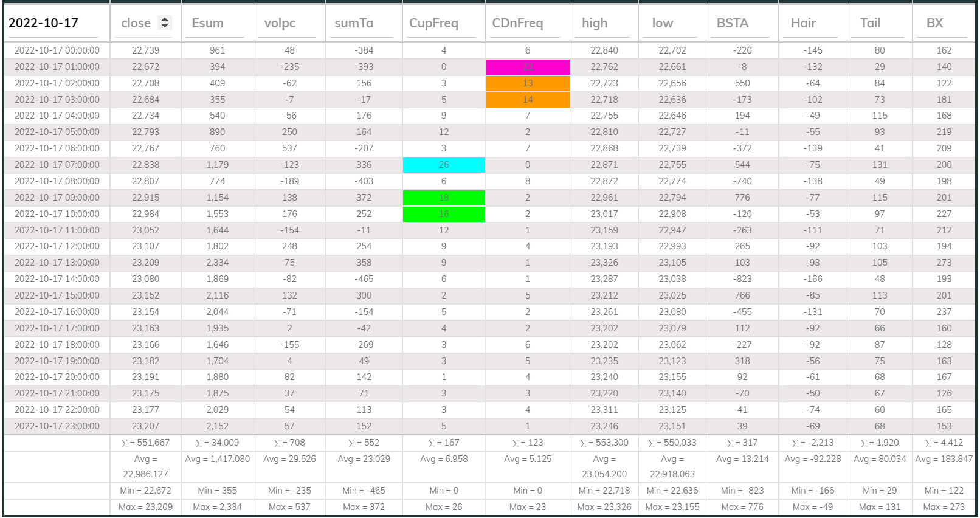Sort by the CDnFreq column header
Image resolution: width=980 pixels, height=518 pixels.
(x=517, y=23)
